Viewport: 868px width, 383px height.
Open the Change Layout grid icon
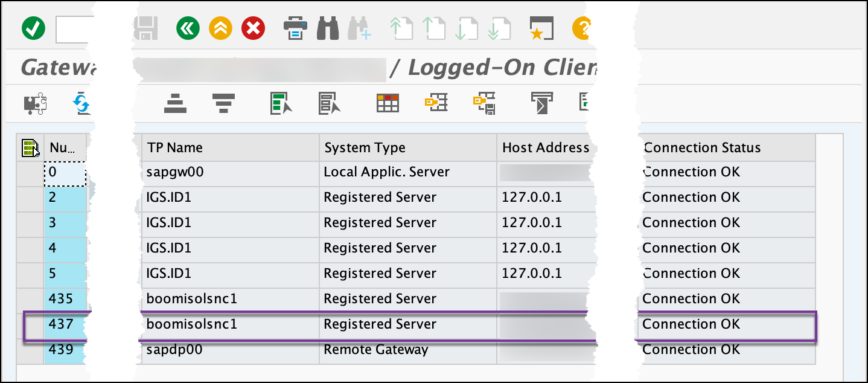(x=387, y=103)
